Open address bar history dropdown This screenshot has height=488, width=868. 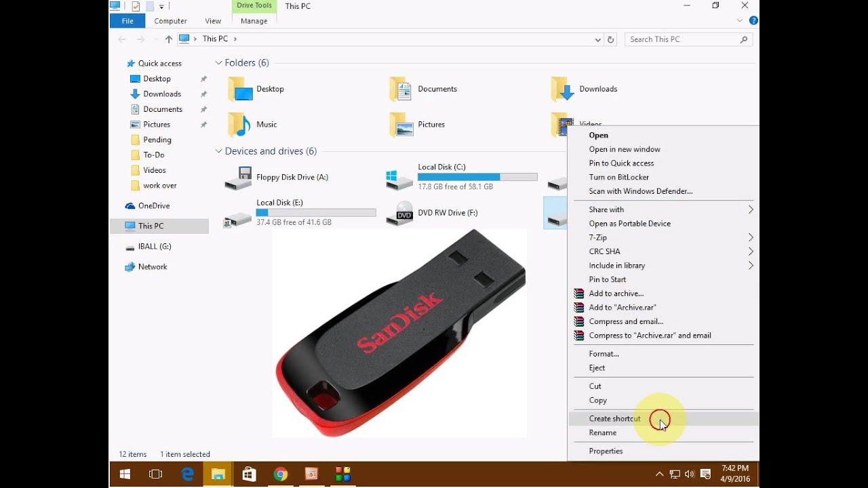pyautogui.click(x=597, y=39)
